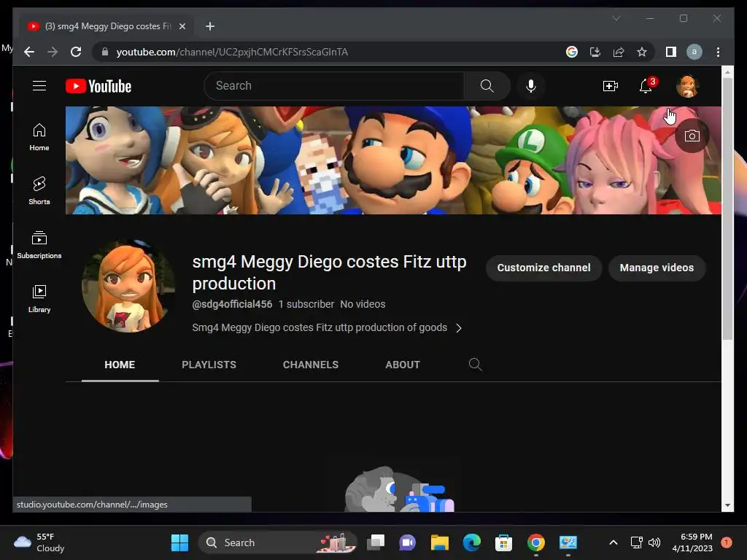747x560 pixels.
Task: Open a new browser tab
Action: click(x=209, y=26)
